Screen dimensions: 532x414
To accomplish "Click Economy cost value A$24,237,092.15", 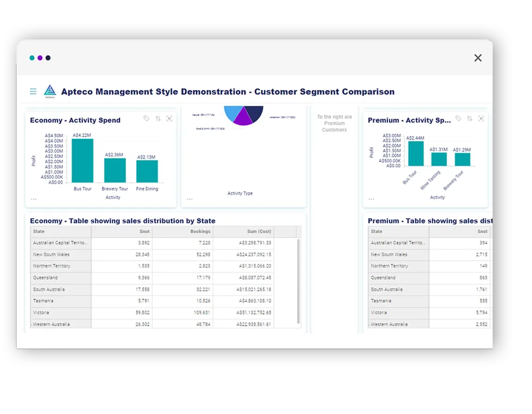I will pos(254,254).
